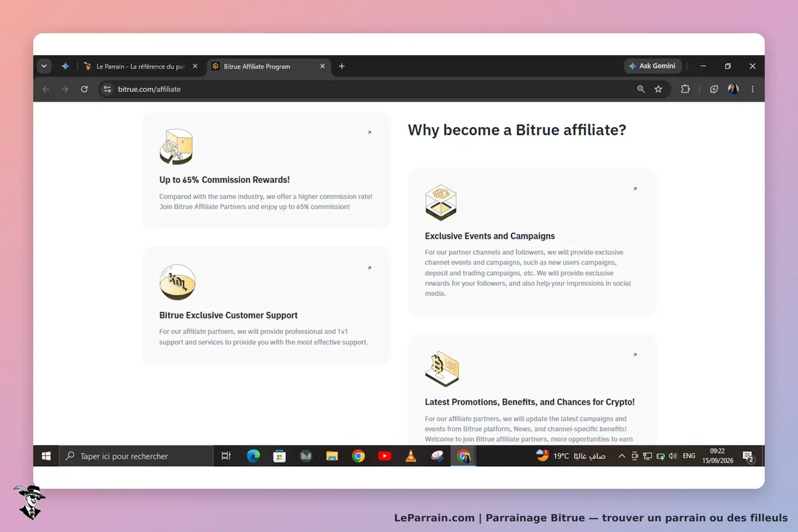Open arrow on Latest Promotions card

(x=634, y=355)
